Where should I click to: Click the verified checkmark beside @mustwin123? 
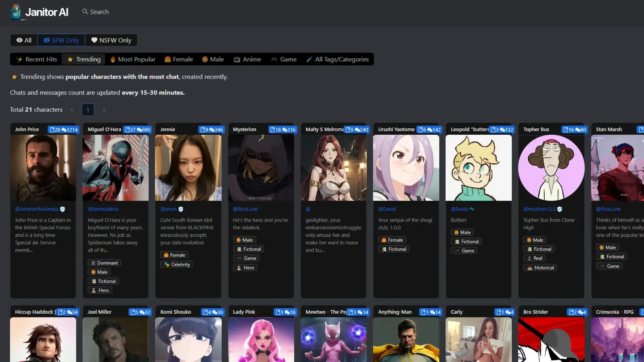[559, 209]
